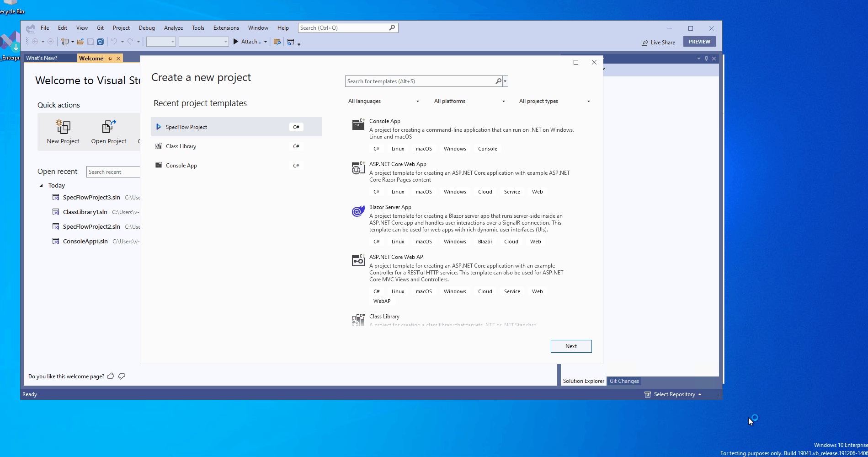The height and width of the screenshot is (457, 868).
Task: Open SpecFlowProject2.sln from recent list
Action: click(x=91, y=227)
